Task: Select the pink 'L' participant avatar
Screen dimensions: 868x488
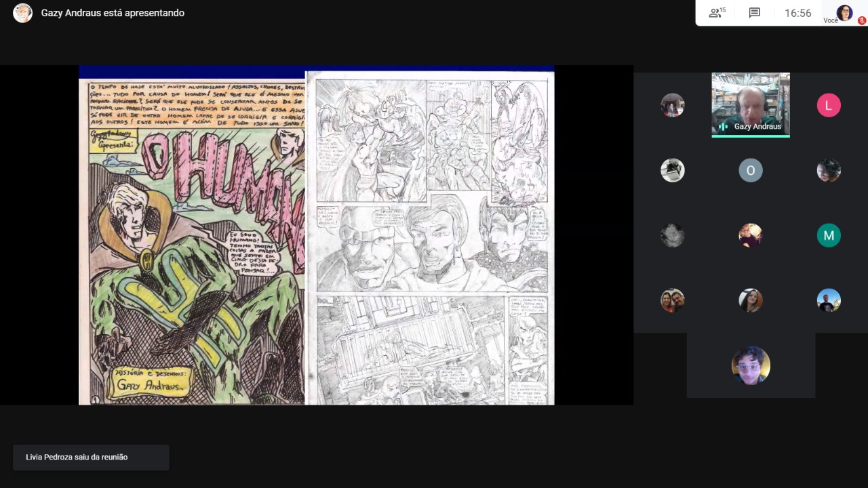Action: point(829,105)
